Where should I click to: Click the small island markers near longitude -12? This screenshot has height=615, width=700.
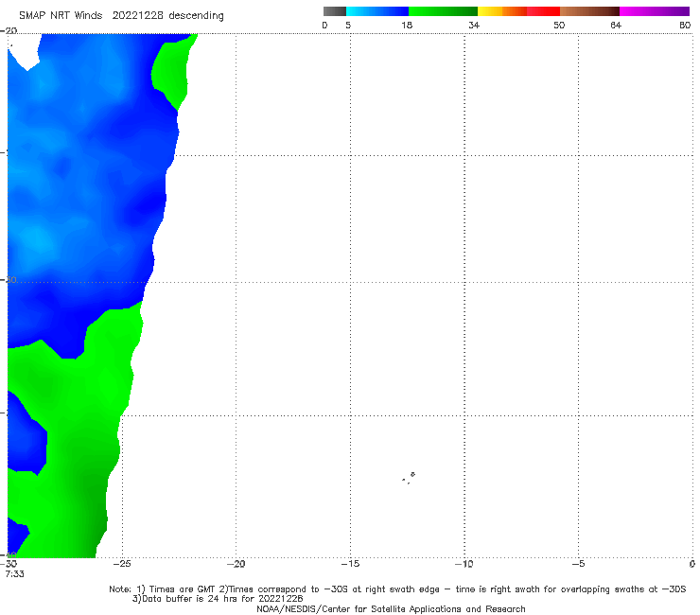coord(409,478)
